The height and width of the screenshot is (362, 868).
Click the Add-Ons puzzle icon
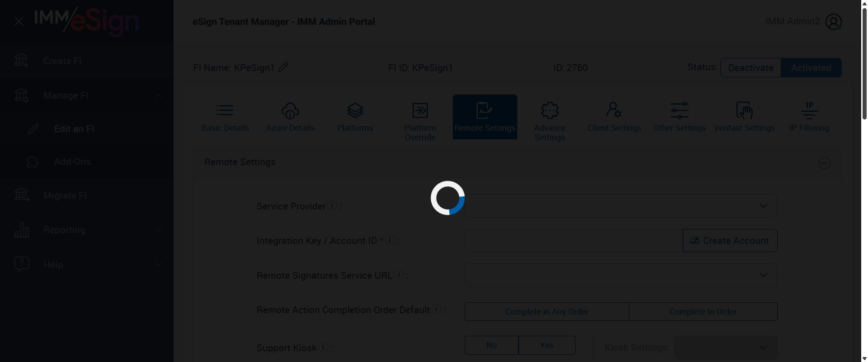click(33, 162)
